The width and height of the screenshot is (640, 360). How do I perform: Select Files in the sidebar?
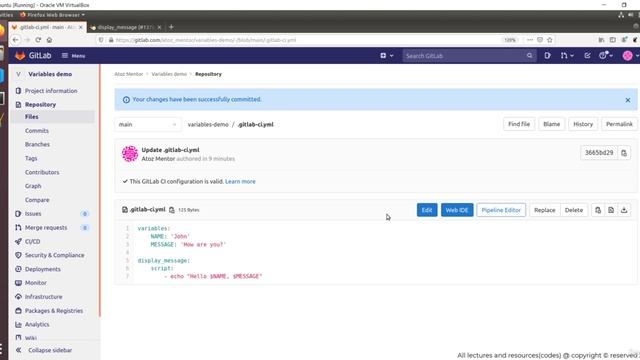[x=31, y=117]
